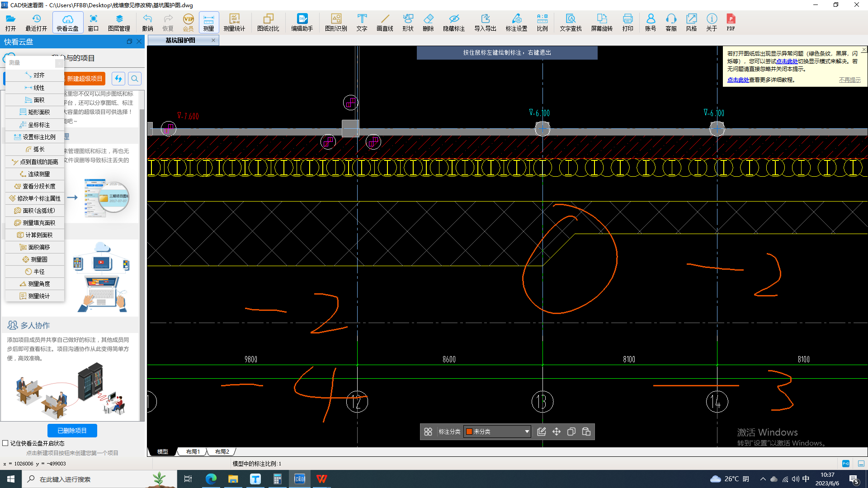Choose 设置标注比例 menu item
The width and height of the screenshot is (868, 488).
[35, 137]
